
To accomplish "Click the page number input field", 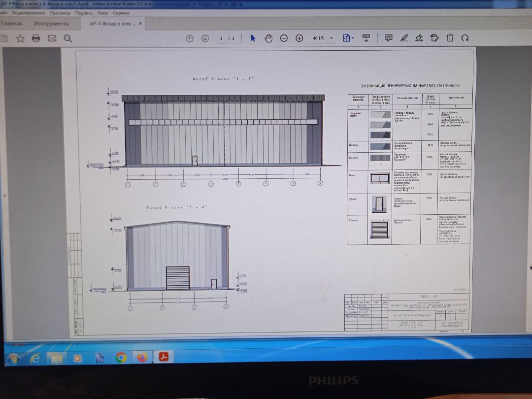I will point(222,38).
